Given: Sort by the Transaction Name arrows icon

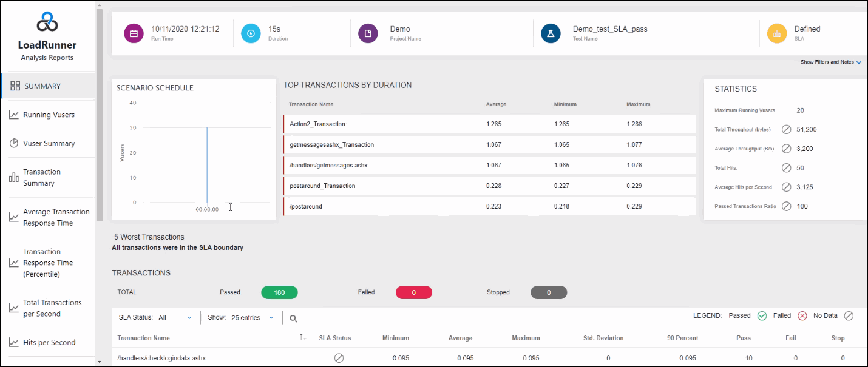Looking at the screenshot, I should pos(303,337).
